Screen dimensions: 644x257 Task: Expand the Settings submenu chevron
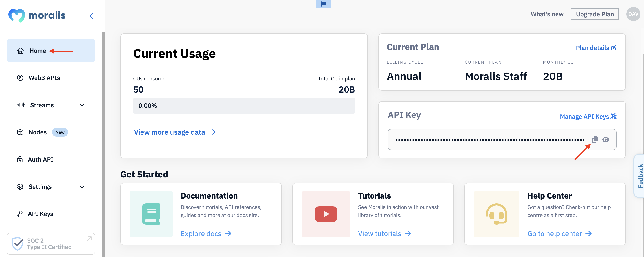[82, 187]
